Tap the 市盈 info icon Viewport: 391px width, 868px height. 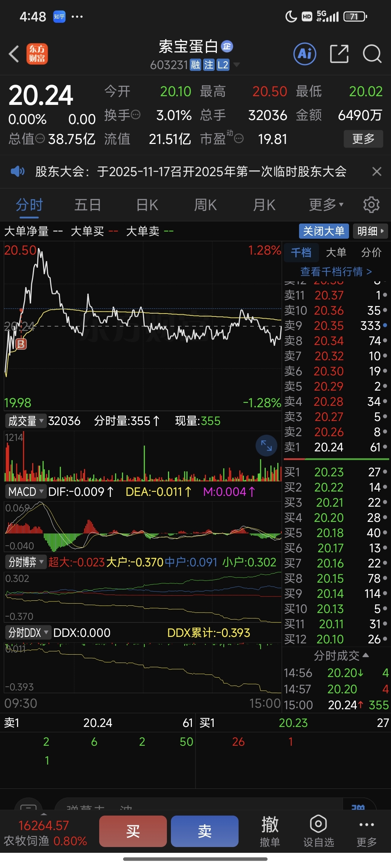tap(239, 139)
